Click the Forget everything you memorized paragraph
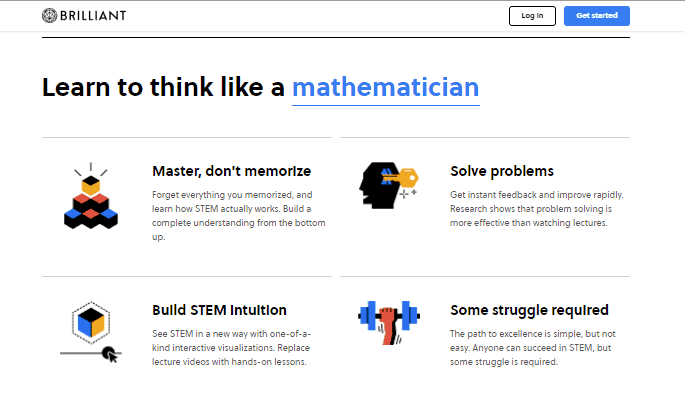This screenshot has width=685, height=399. click(x=239, y=215)
